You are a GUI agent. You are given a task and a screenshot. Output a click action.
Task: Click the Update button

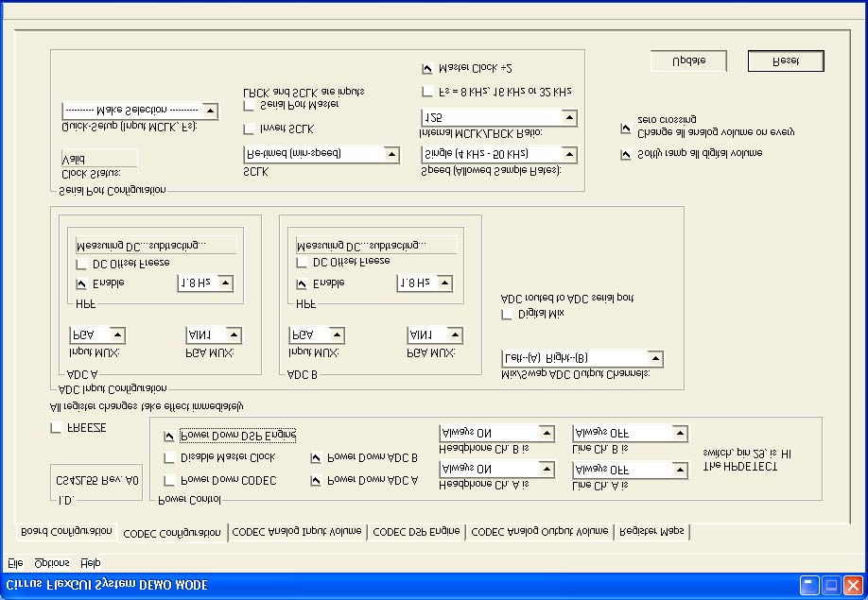coord(687,60)
